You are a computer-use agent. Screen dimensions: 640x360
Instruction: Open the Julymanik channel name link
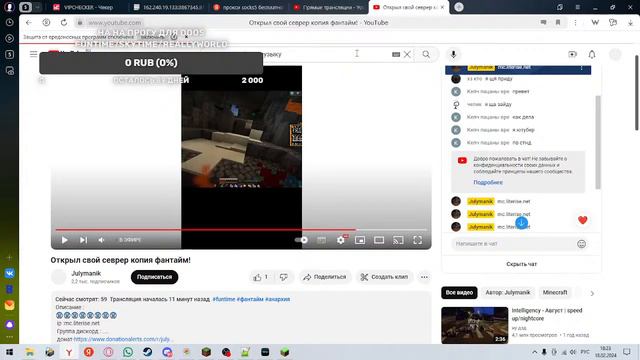[x=86, y=273]
